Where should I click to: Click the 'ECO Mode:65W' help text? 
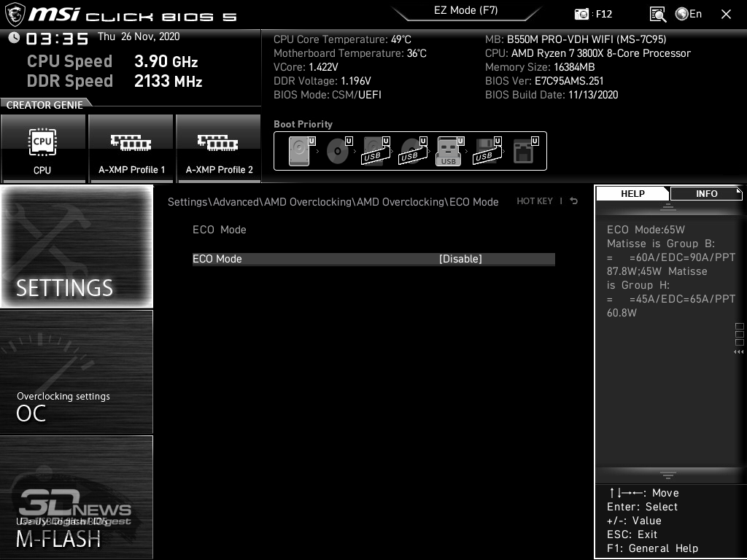[646, 230]
